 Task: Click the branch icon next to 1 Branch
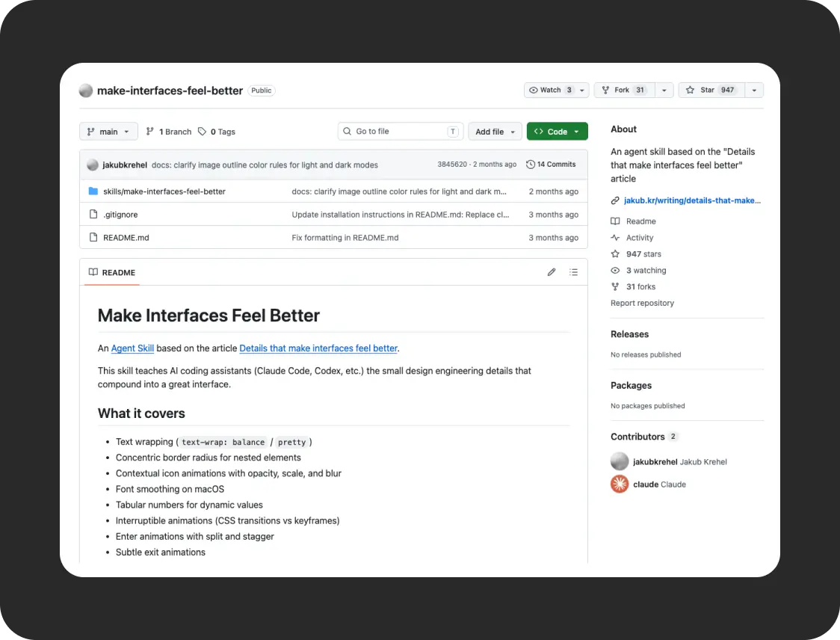tap(150, 132)
